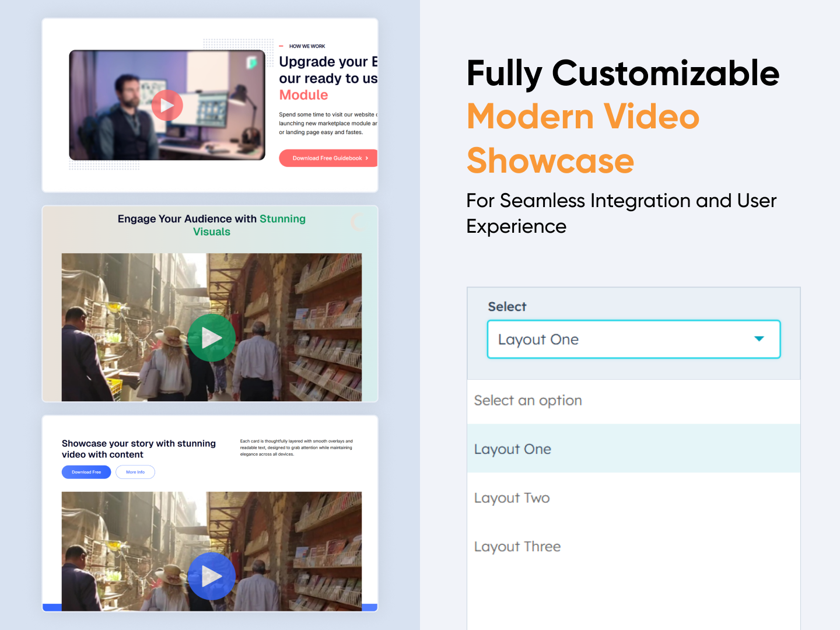Play the workspace video in the top card
This screenshot has width=840, height=630.
167,105
